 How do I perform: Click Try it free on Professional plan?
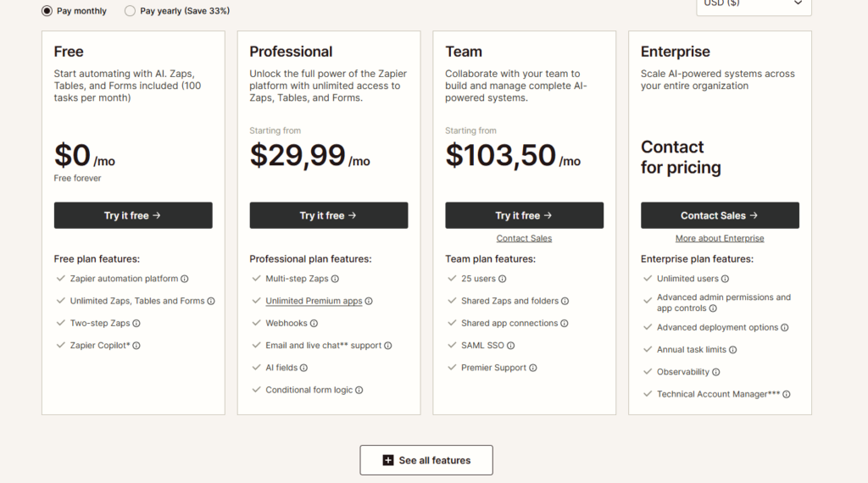point(329,215)
